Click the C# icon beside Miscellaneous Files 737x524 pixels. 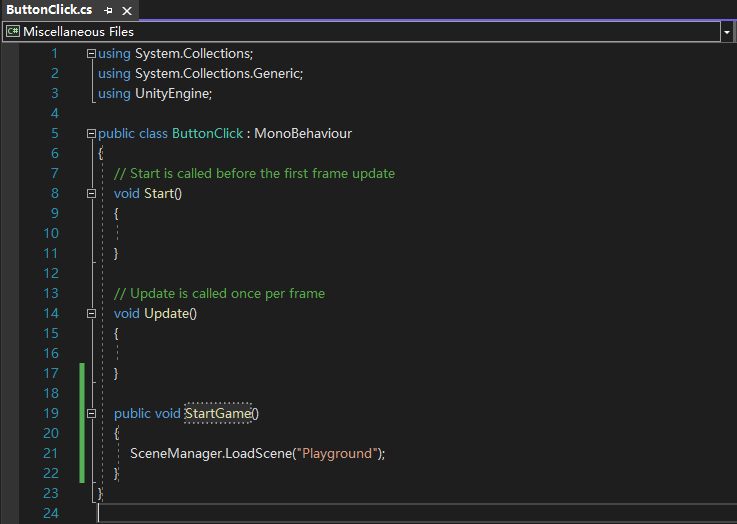pos(13,31)
